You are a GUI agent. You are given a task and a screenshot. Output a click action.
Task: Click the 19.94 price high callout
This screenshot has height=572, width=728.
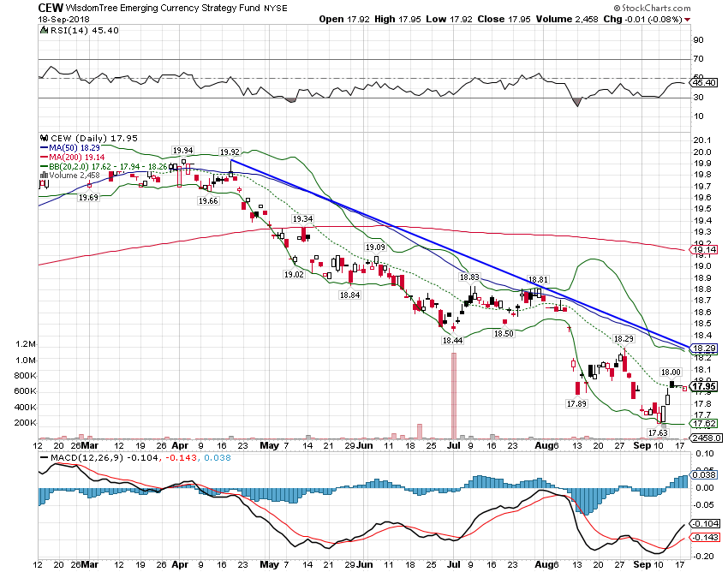pyautogui.click(x=183, y=151)
